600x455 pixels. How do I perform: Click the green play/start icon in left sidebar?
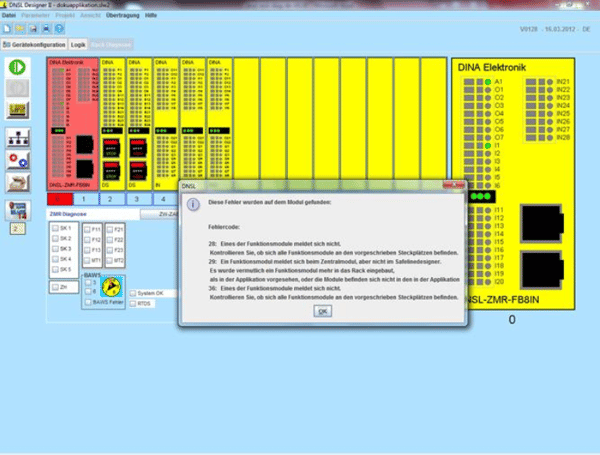tap(18, 69)
